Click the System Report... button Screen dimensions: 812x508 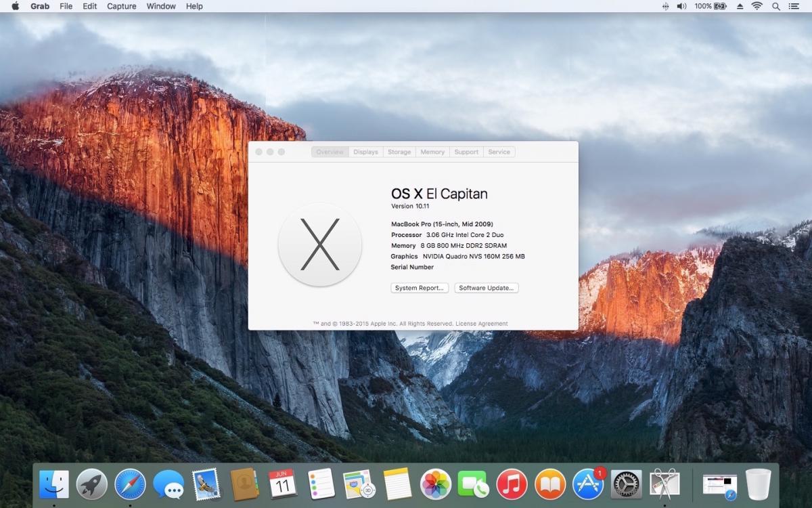pos(420,288)
